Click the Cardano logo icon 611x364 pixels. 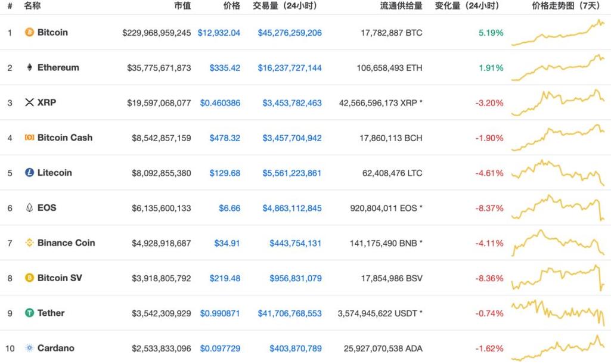pos(29,348)
